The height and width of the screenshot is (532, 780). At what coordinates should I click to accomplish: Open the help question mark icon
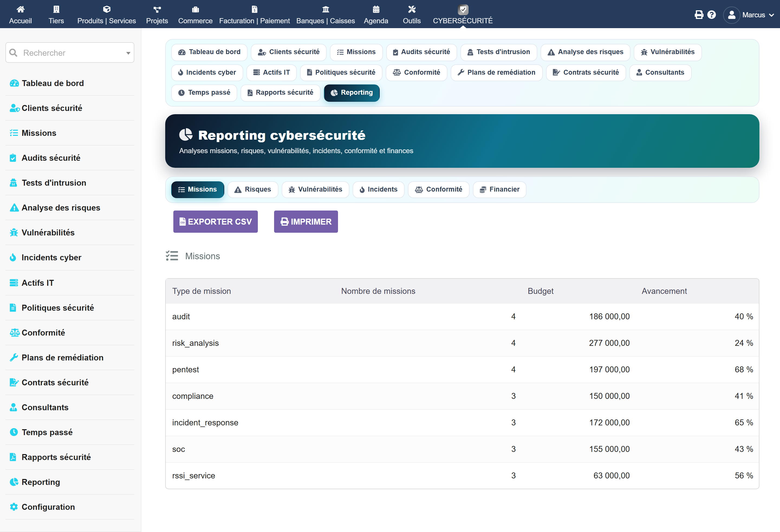point(711,15)
